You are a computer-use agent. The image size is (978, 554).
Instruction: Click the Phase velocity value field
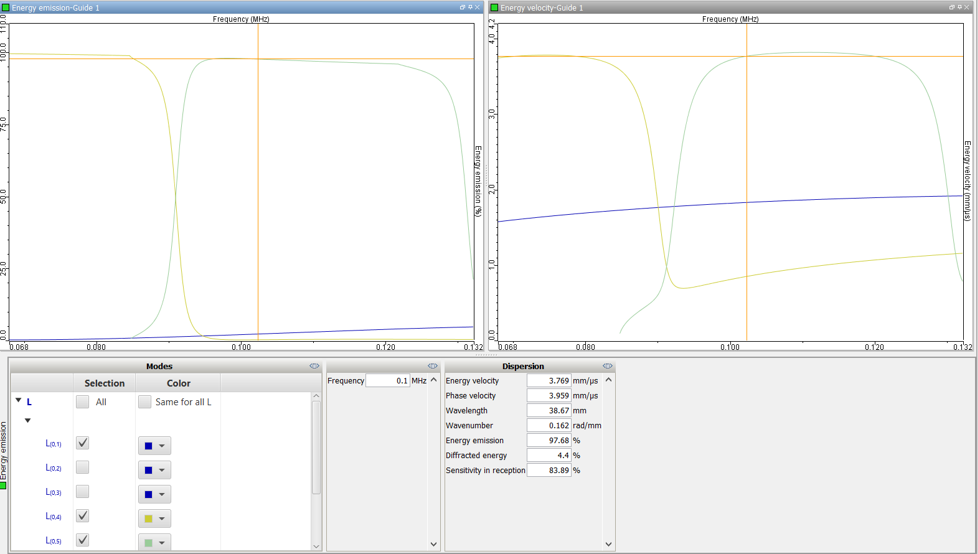pyautogui.click(x=549, y=396)
